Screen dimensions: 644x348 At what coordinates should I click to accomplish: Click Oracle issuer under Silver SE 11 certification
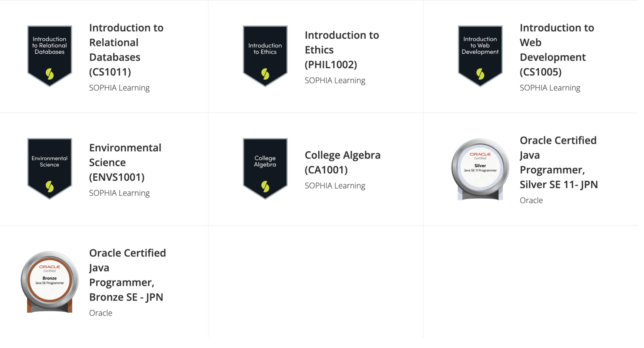coord(531,200)
